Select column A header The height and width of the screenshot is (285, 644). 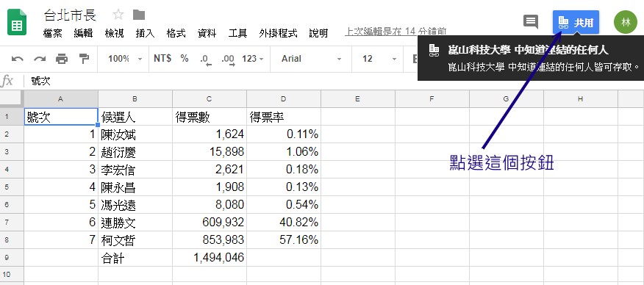[61, 99]
